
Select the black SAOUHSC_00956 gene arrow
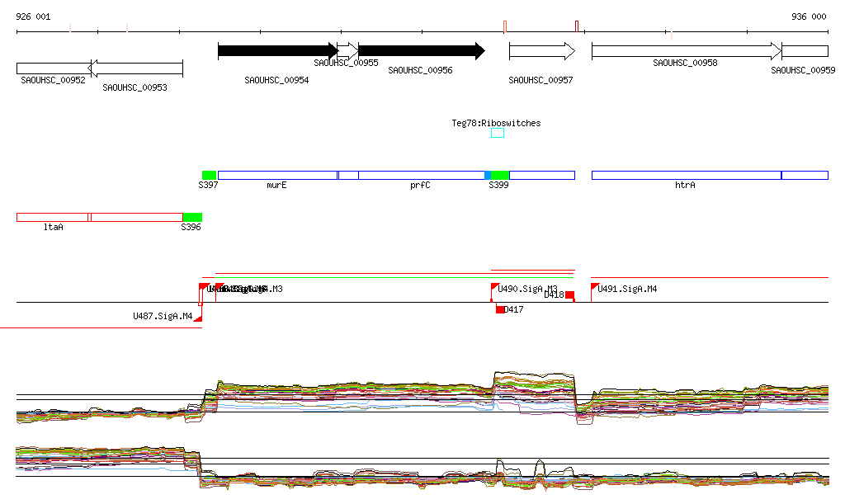pos(422,51)
